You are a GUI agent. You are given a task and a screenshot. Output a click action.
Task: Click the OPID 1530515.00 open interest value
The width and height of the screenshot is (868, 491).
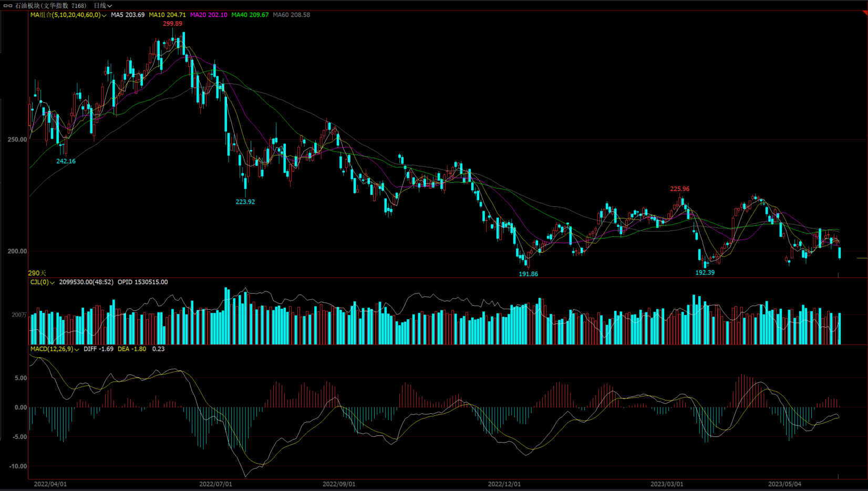pyautogui.click(x=142, y=282)
